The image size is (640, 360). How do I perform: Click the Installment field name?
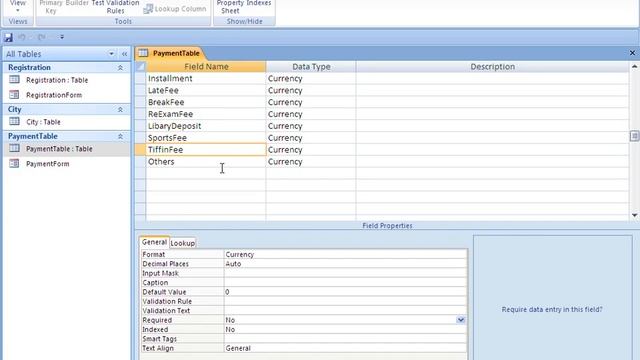[x=170, y=78]
